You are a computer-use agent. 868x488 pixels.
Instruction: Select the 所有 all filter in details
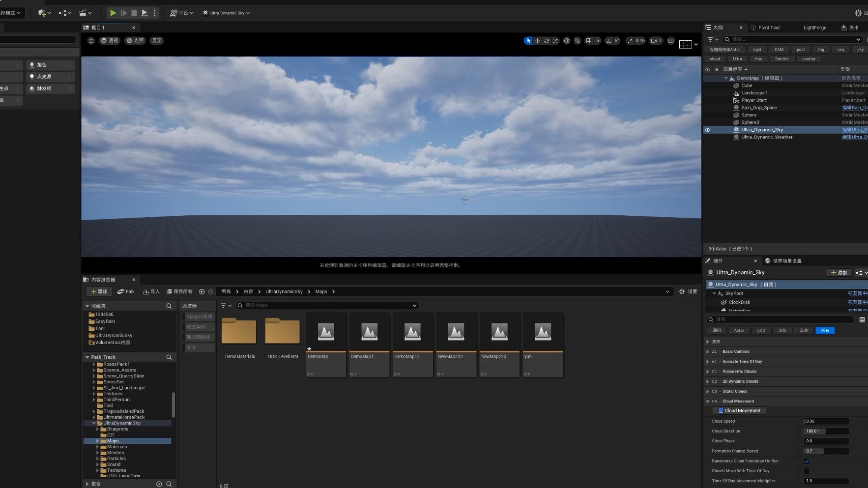click(825, 331)
